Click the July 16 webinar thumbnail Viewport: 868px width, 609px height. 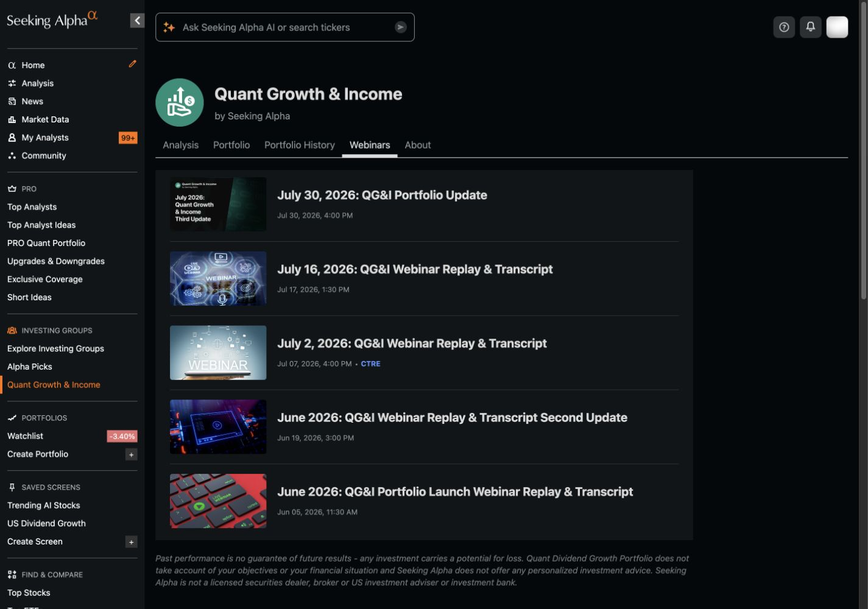click(x=218, y=278)
